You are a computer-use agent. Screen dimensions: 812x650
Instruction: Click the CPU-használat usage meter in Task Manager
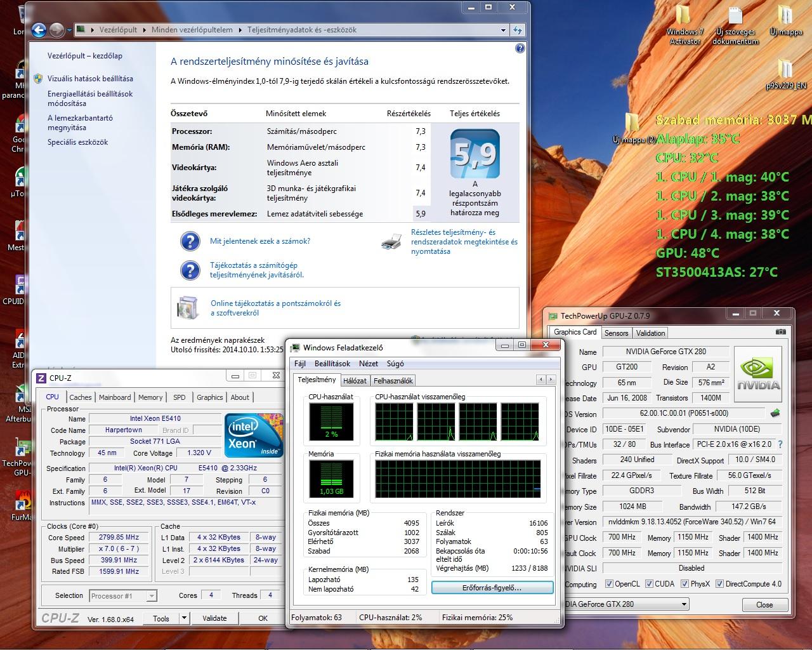(332, 421)
